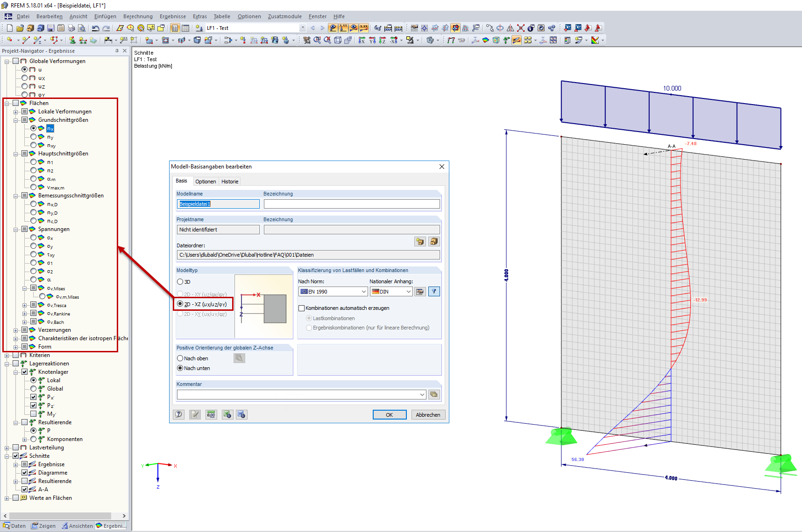Switch to the Daten navigator tab

tap(14, 526)
